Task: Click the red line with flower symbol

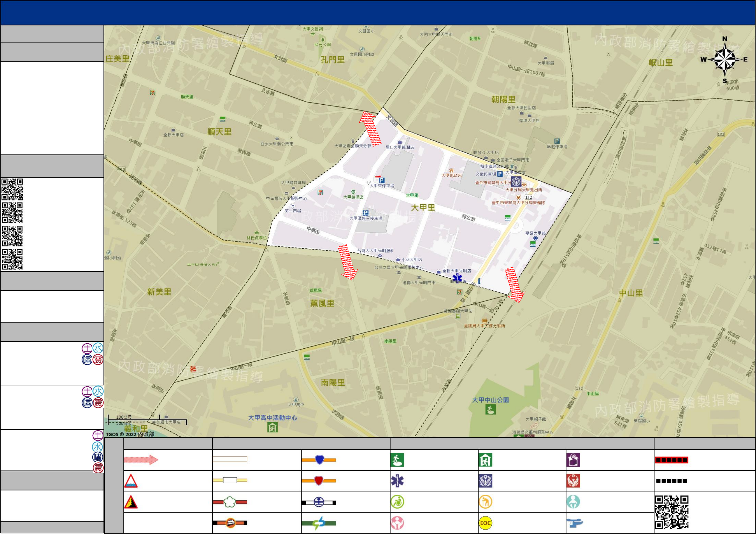Action: point(230,502)
